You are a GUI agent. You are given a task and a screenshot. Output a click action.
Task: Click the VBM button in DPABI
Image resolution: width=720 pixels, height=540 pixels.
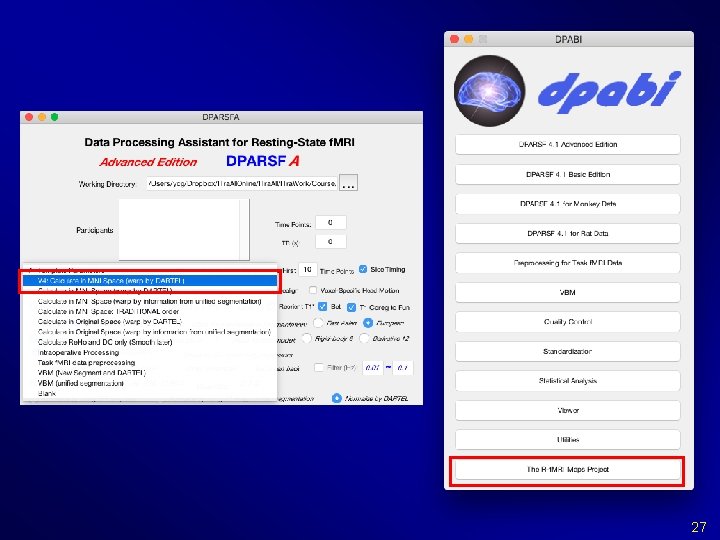(568, 292)
